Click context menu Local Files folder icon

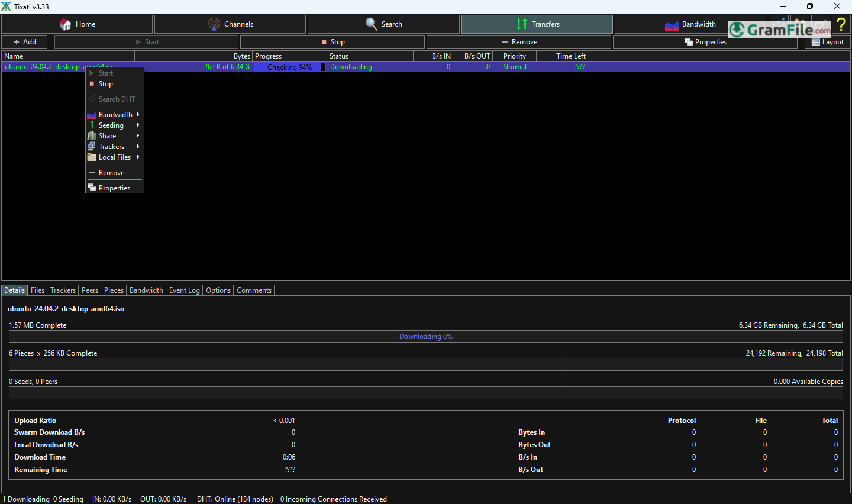[92, 157]
